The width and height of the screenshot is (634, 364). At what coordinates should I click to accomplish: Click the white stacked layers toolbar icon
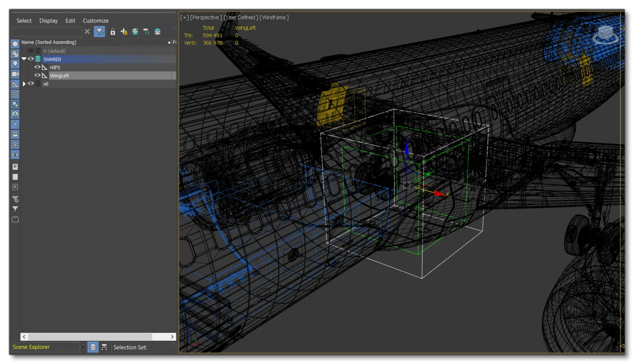pos(157,32)
